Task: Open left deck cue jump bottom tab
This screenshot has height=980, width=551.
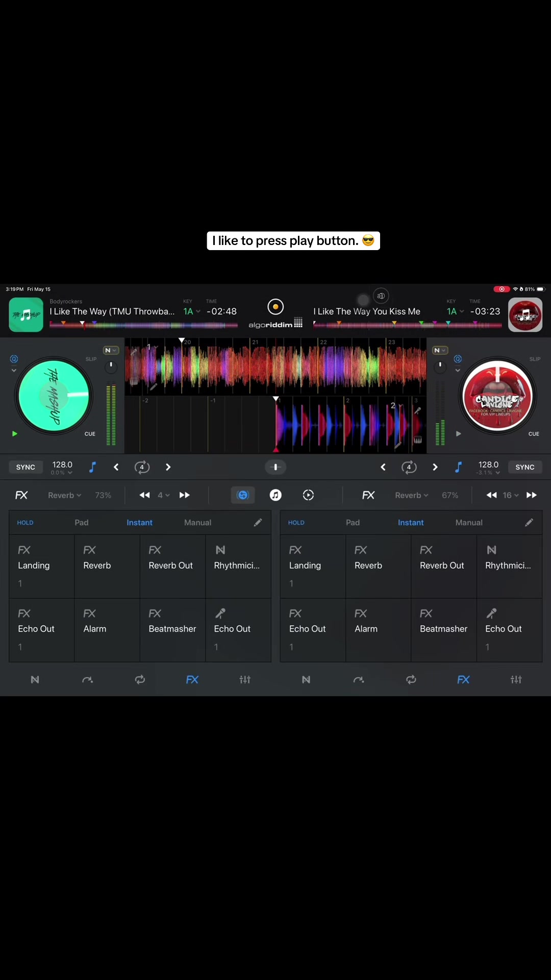Action: 87,680
